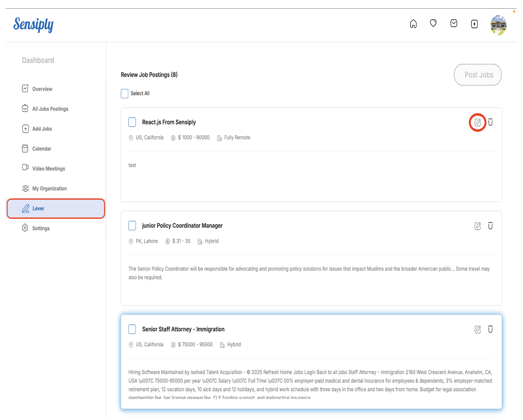Image resolution: width=523 pixels, height=420 pixels.
Task: Click the Sensiply logo
Action: pyautogui.click(x=33, y=24)
